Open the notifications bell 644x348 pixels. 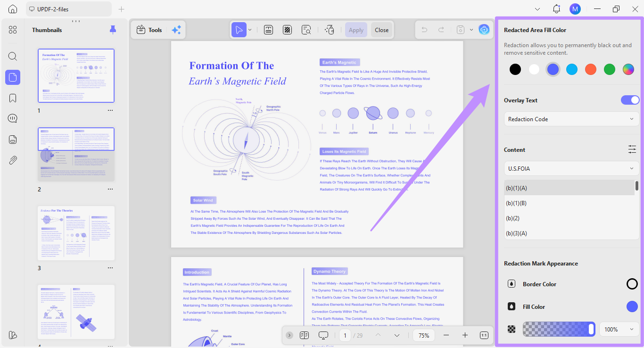click(556, 9)
